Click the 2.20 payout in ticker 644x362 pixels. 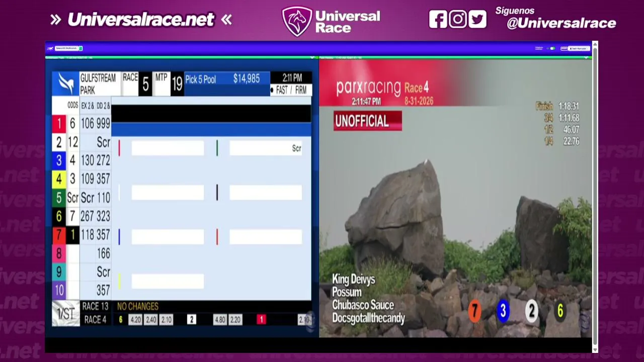tap(235, 320)
